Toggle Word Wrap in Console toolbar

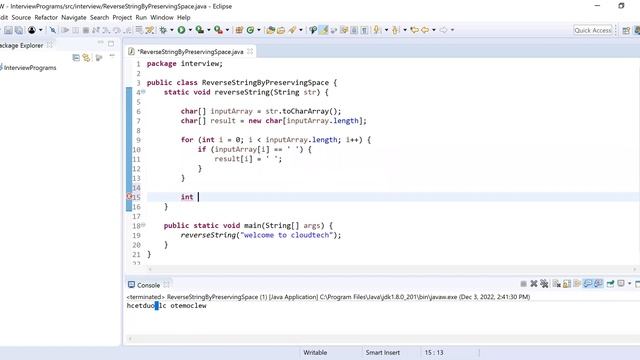point(577,284)
